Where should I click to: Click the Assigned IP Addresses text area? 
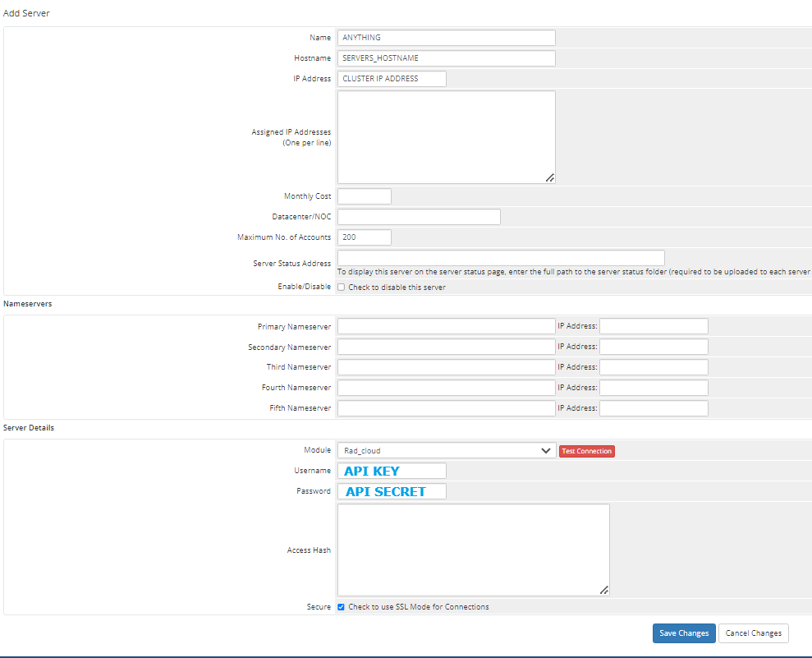coord(447,137)
